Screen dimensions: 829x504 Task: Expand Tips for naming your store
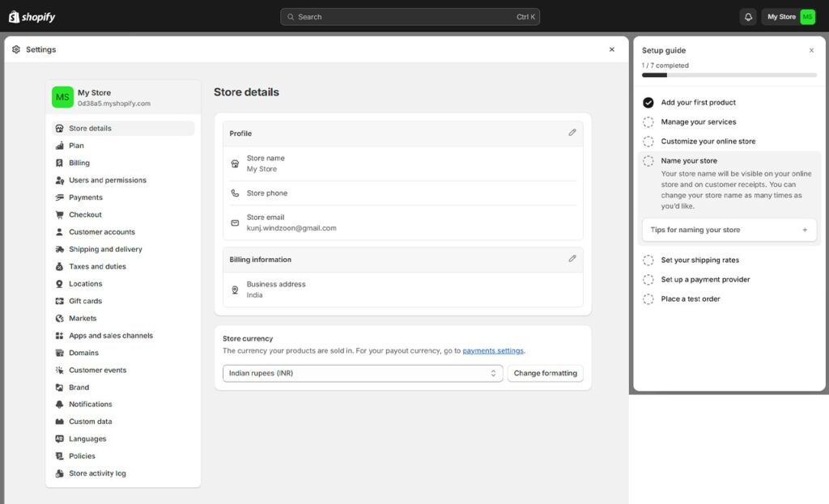[x=729, y=230]
